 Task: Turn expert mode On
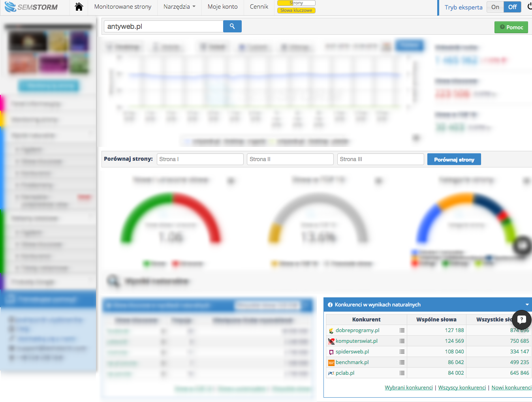pos(495,7)
